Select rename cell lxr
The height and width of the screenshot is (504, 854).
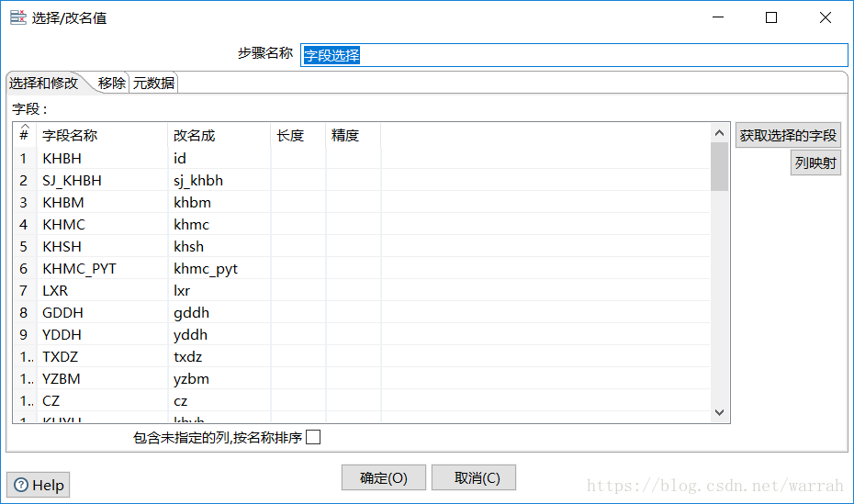(219, 290)
